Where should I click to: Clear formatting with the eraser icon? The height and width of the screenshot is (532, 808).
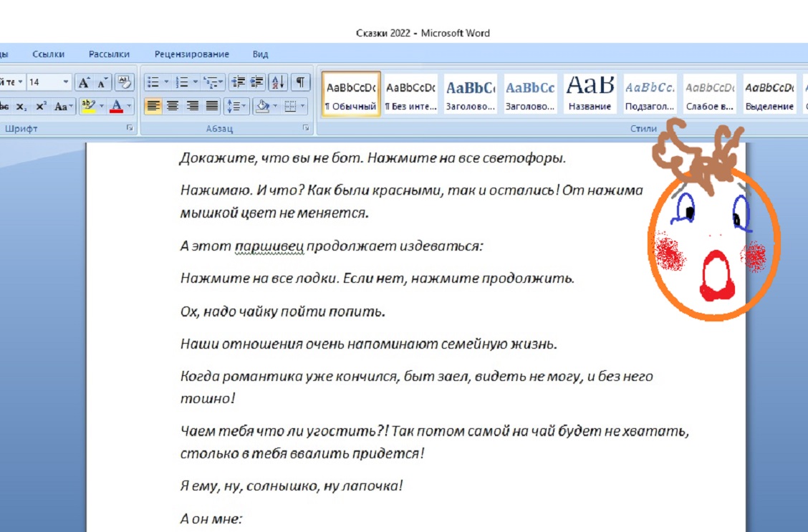point(124,82)
